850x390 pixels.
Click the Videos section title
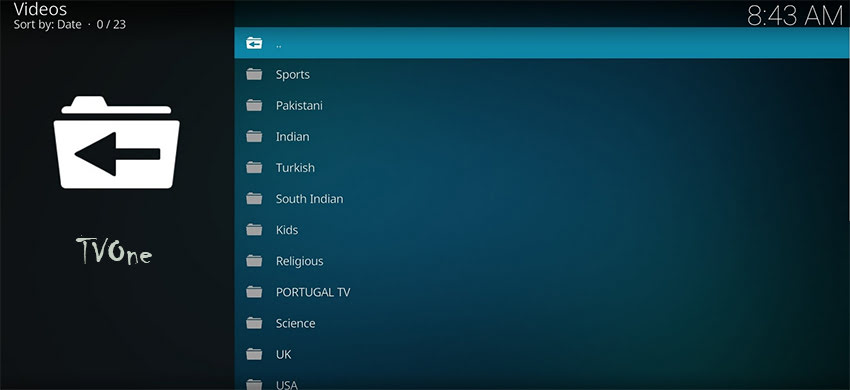40,9
